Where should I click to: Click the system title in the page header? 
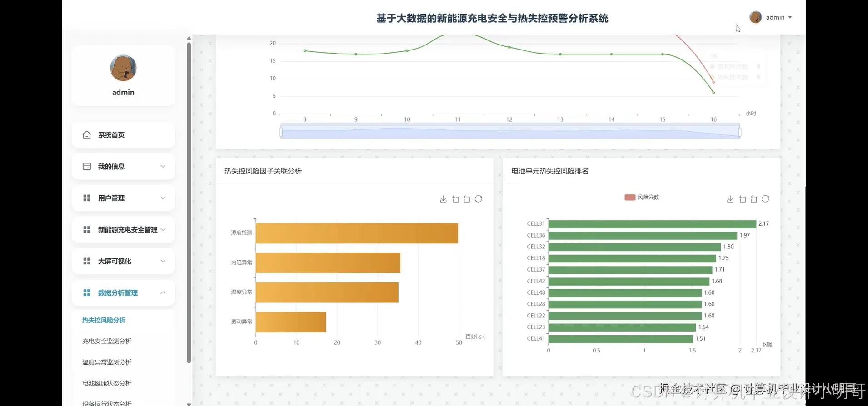pyautogui.click(x=492, y=18)
